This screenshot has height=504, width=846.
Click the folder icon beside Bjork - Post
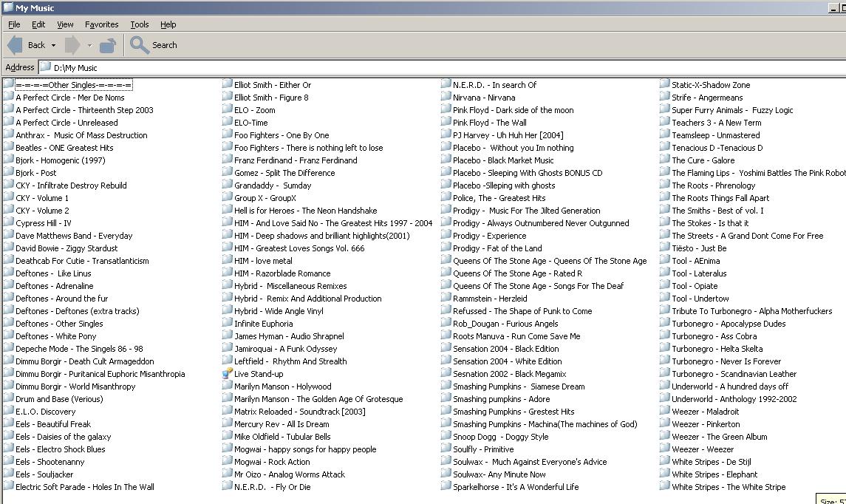[x=9, y=172]
